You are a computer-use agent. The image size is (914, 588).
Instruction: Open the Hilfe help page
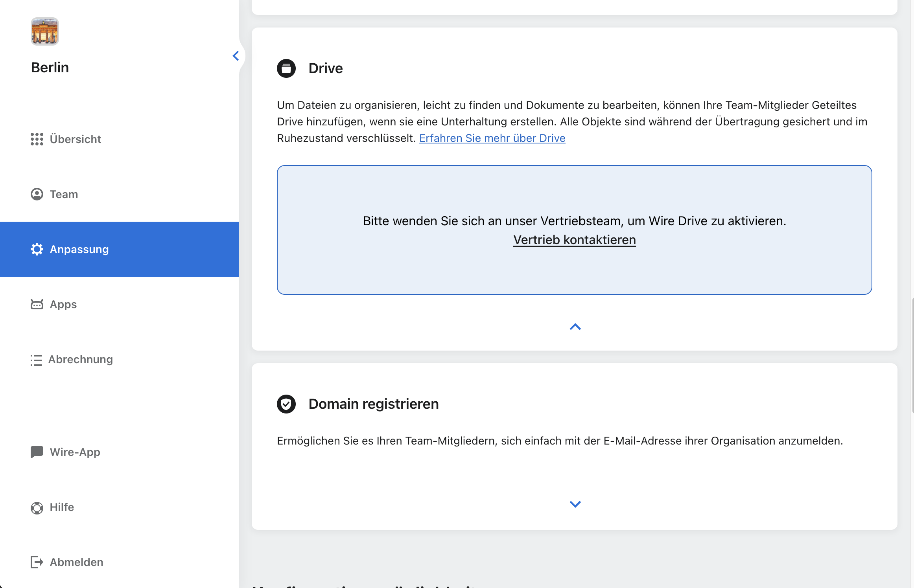pos(120,507)
